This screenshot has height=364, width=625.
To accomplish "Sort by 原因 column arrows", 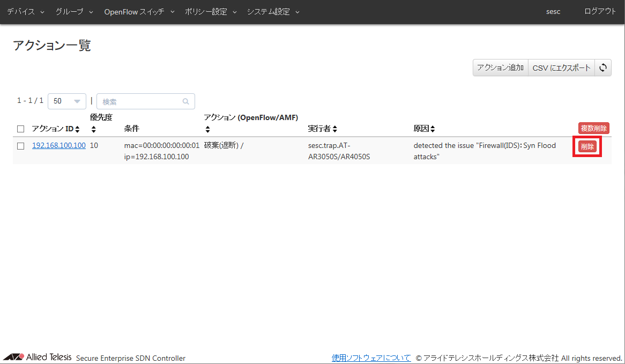I will 433,129.
